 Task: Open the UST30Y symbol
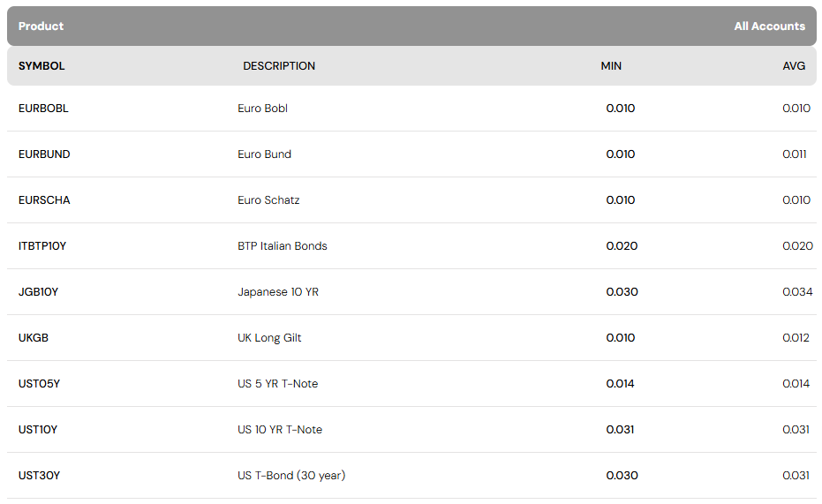click(x=39, y=476)
